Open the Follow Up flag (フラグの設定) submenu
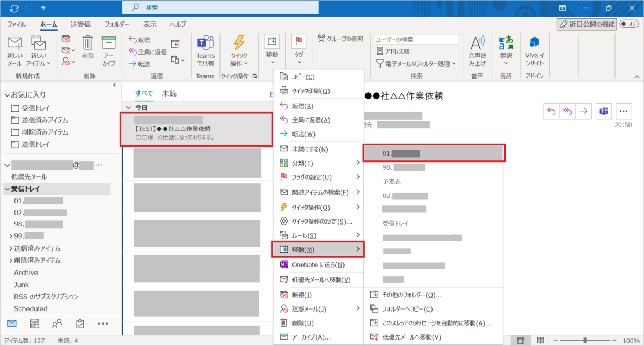 click(318, 177)
